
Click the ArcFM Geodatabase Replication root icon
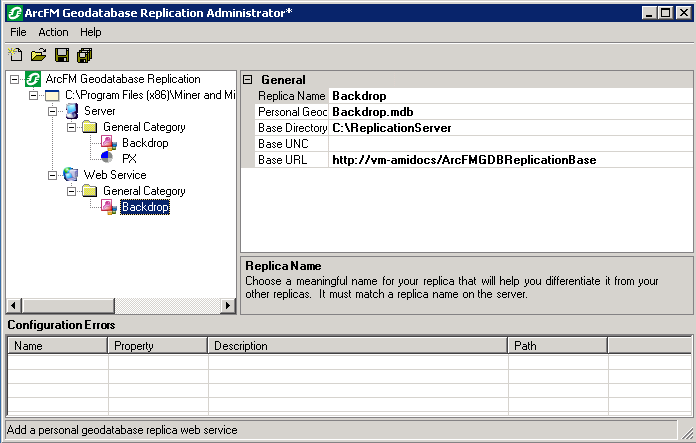34,79
